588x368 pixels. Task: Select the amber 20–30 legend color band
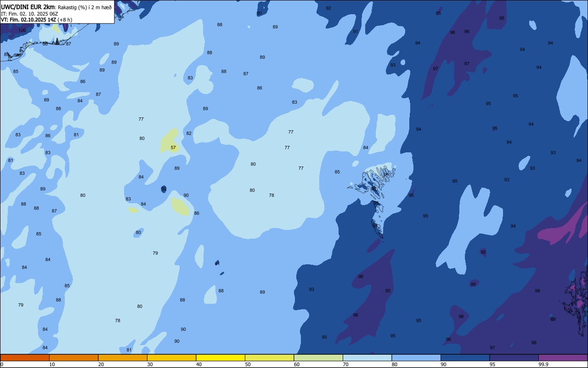click(x=123, y=357)
